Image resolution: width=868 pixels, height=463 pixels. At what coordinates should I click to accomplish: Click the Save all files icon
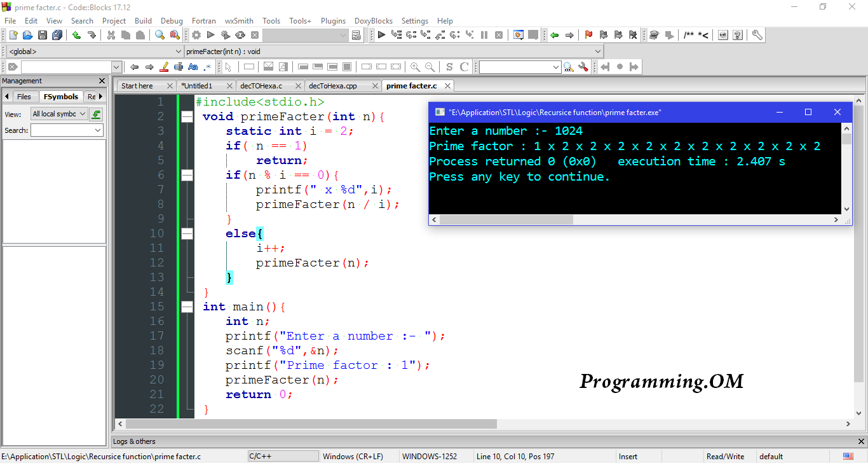pos(56,35)
